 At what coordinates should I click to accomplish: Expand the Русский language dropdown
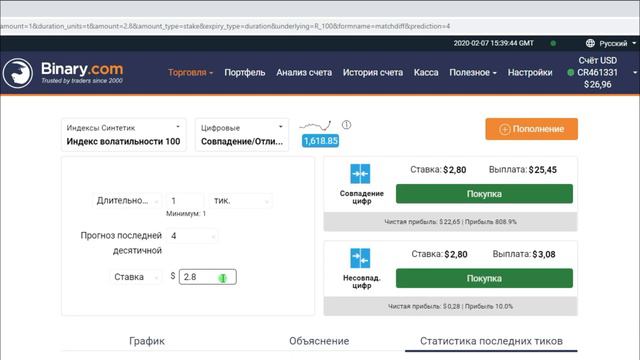[618, 43]
